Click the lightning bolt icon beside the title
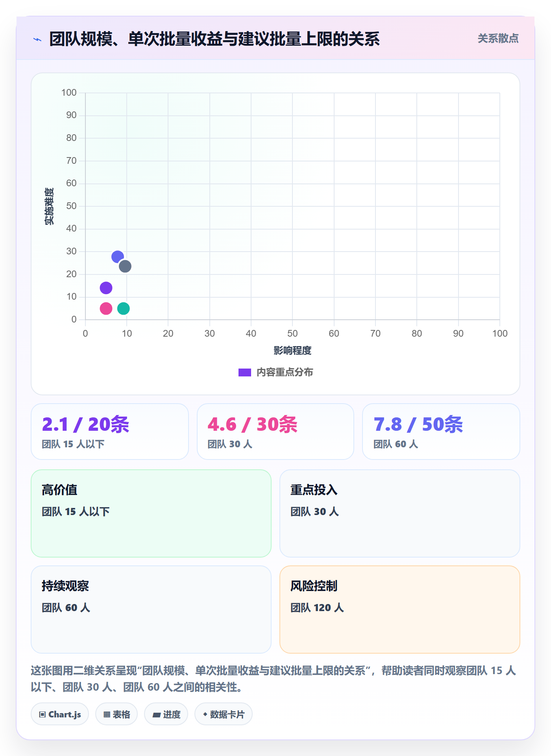551x756 pixels. click(x=37, y=39)
